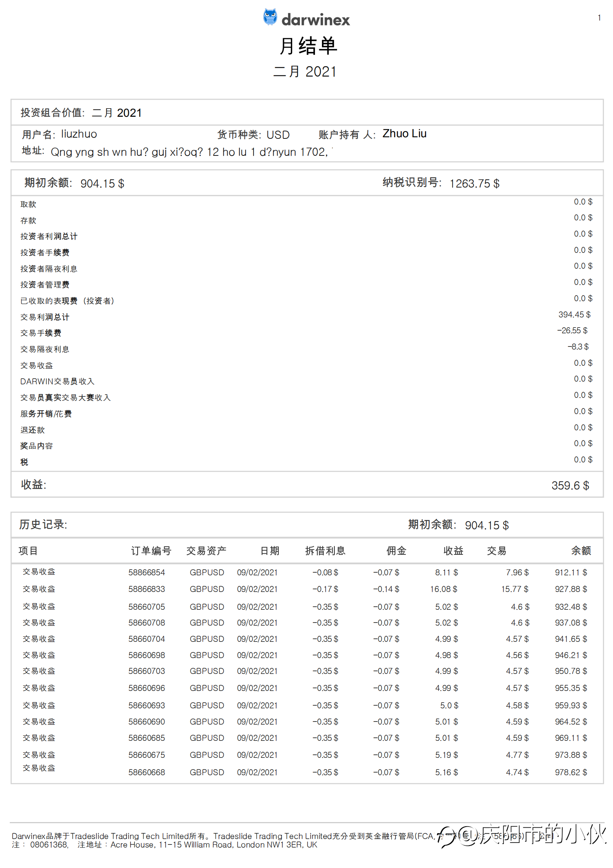Click order number "58660698"

point(147,655)
